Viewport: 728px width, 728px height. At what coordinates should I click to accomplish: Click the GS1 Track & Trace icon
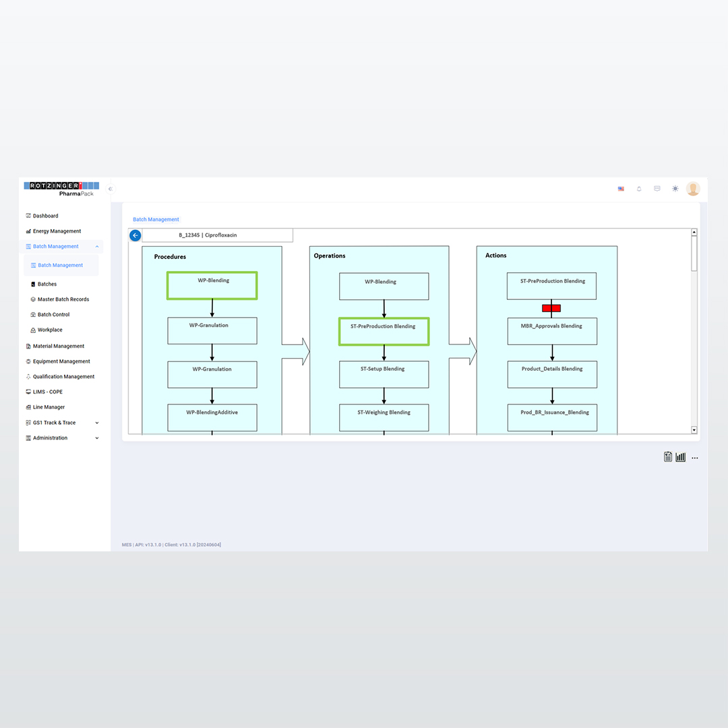pos(28,423)
